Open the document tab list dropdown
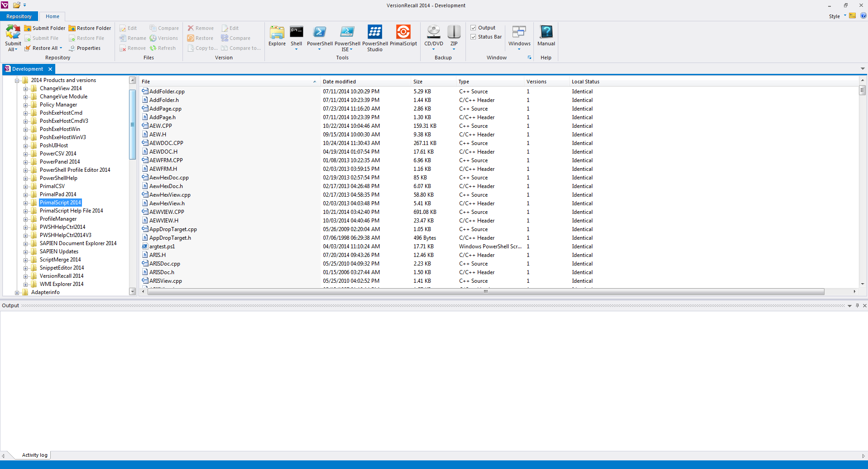868x469 pixels. [863, 69]
